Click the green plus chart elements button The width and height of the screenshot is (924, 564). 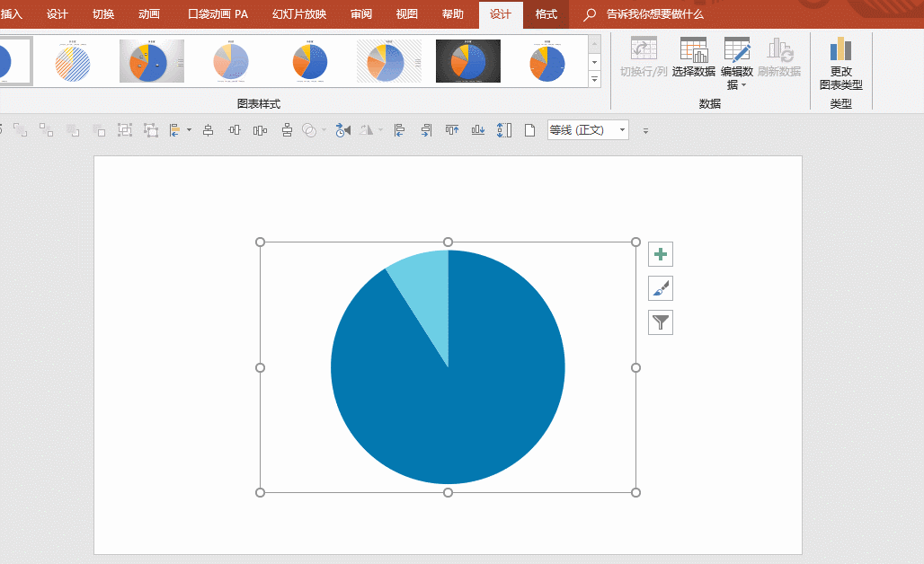point(661,254)
